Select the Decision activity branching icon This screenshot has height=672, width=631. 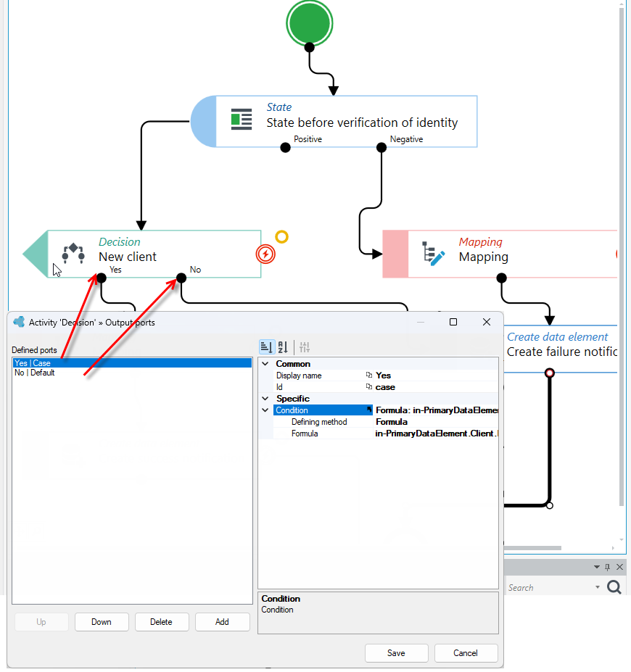pos(73,253)
